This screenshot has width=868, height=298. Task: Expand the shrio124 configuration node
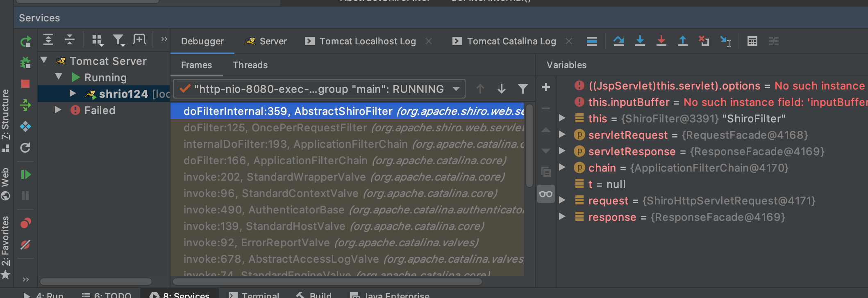[x=73, y=93]
